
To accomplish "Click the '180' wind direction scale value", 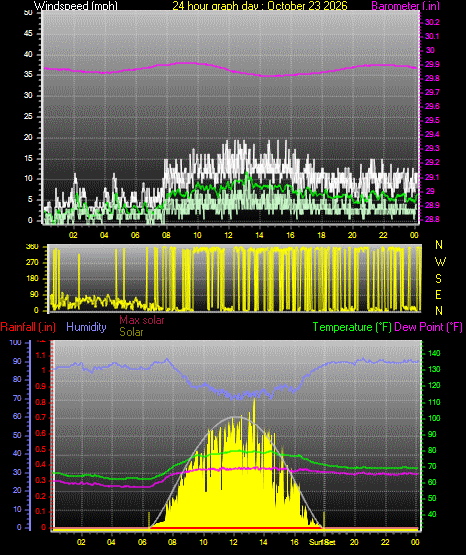I will (32, 279).
